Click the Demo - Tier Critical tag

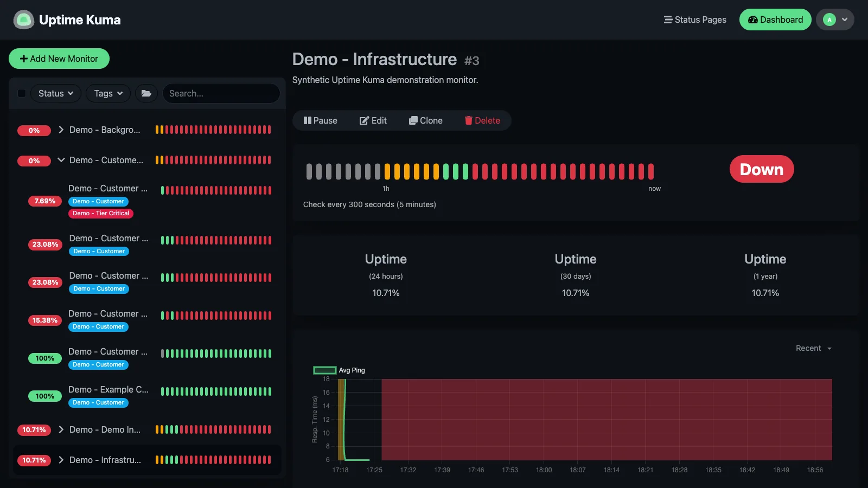click(101, 214)
